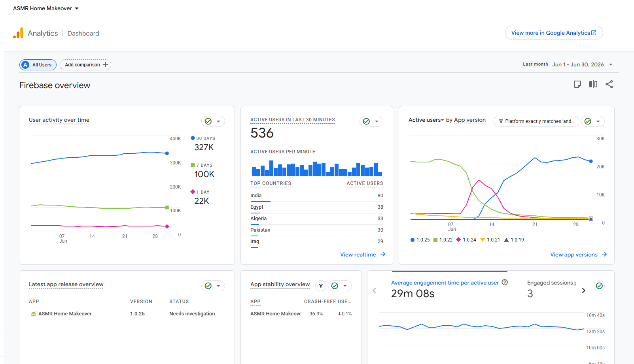Viewport: 634px width, 364px height.
Task: Click the Algeria row in top countries
Action: tap(317, 219)
